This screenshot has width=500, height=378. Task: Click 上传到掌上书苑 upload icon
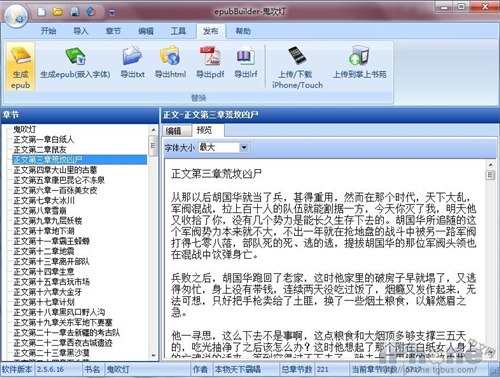[x=359, y=55]
